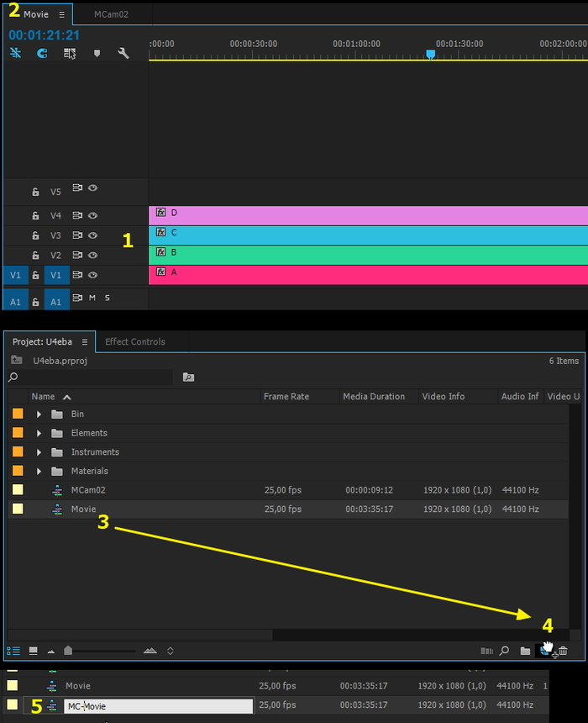
Task: Solo track A1 with the S button
Action: pyautogui.click(x=107, y=298)
